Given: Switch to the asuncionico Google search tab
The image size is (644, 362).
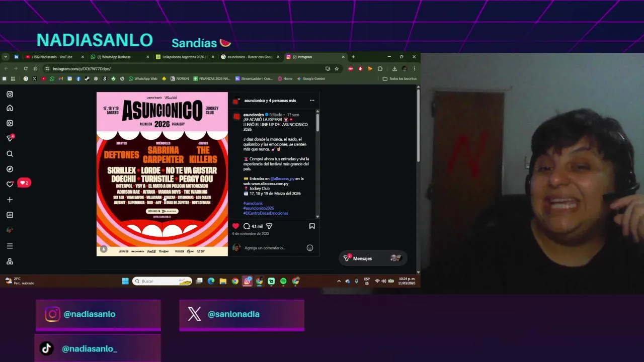Looking at the screenshot, I should coord(250,57).
